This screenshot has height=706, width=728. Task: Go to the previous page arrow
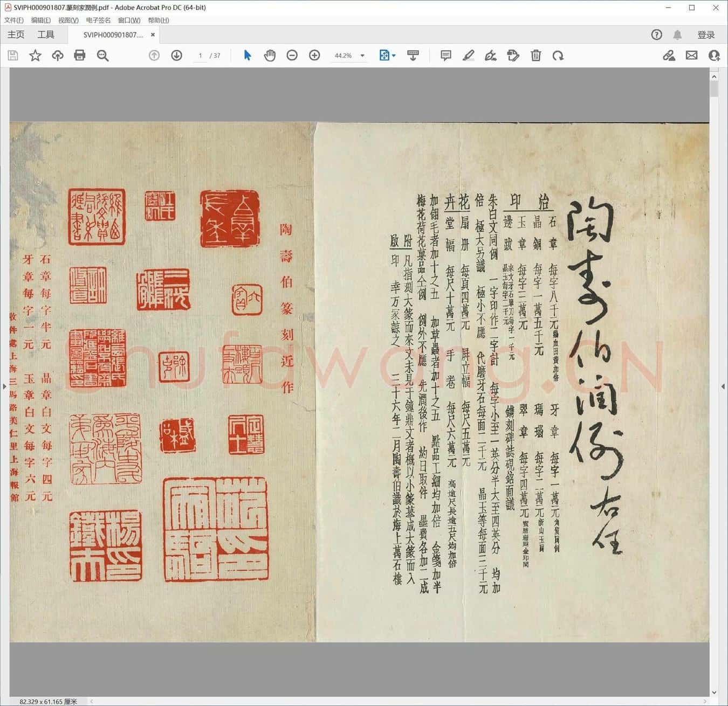point(154,56)
